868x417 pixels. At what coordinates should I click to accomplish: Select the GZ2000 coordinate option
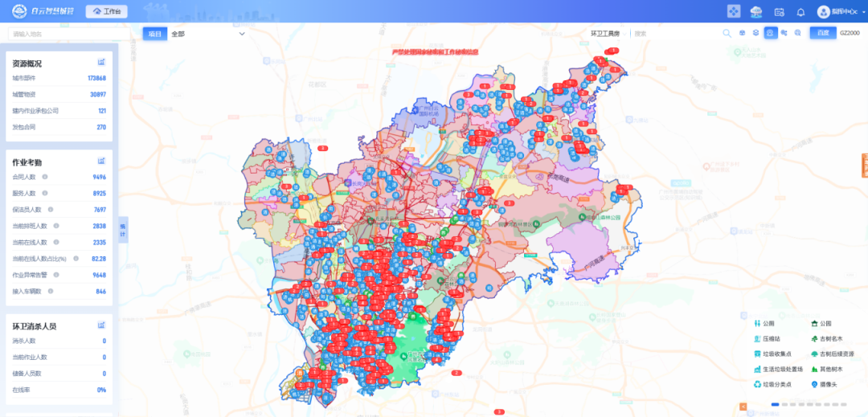(850, 33)
